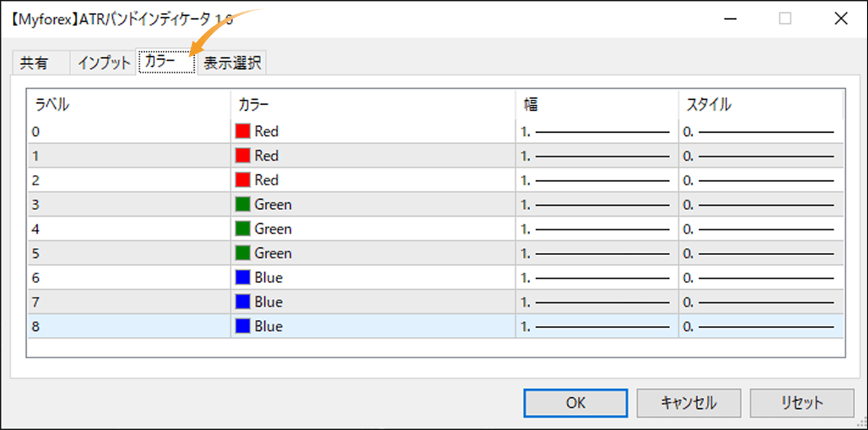Click the red color swatch in row 0

tap(243, 131)
